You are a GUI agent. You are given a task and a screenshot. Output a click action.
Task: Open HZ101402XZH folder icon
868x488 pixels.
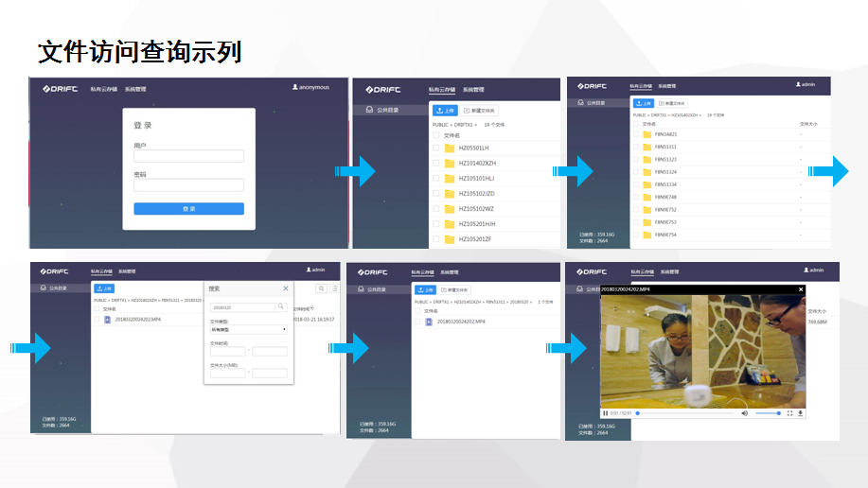pos(450,164)
